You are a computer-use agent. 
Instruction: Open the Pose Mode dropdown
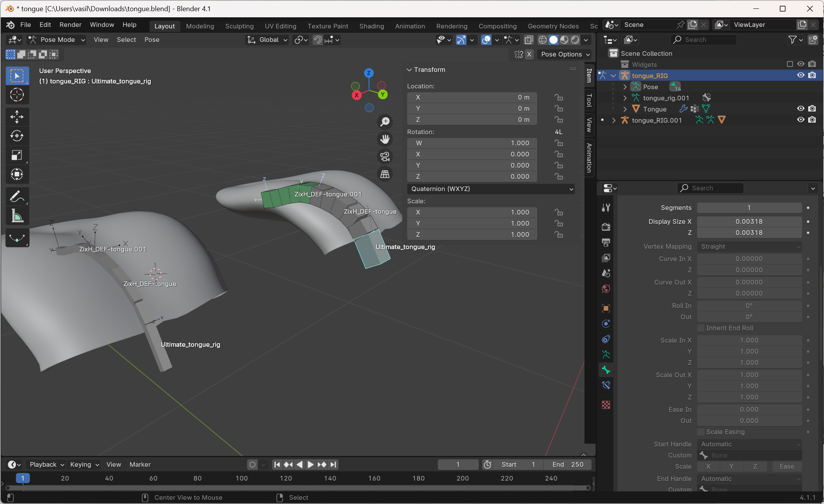pos(57,40)
